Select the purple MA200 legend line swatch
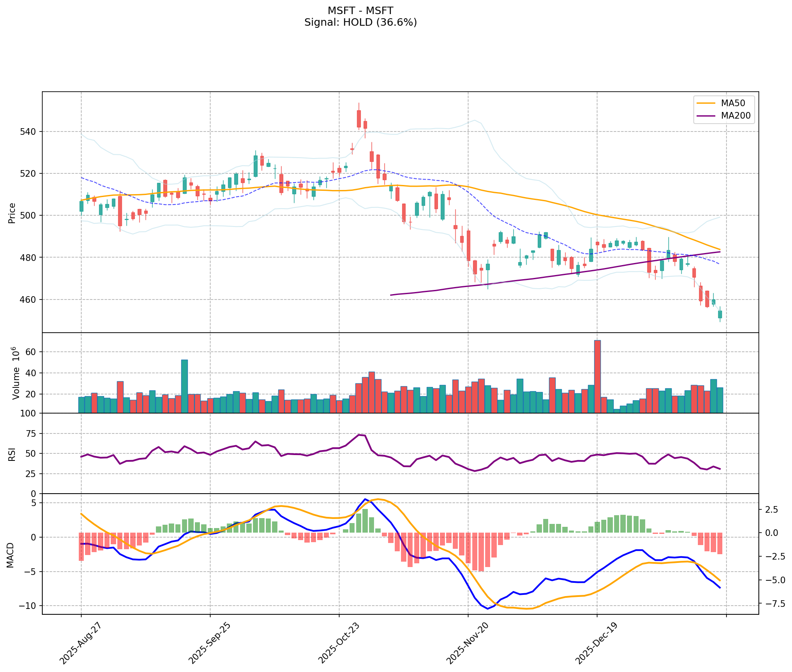The height and width of the screenshot is (672, 792). (x=706, y=116)
